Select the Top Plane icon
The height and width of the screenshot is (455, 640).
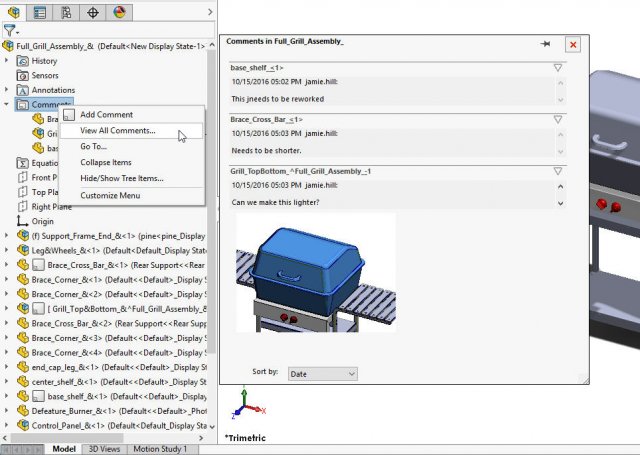click(22, 192)
